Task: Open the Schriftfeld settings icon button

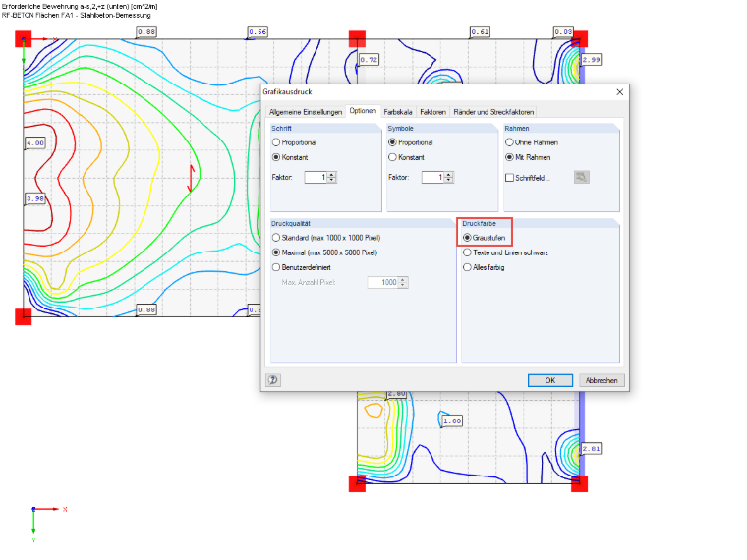Action: point(581,177)
